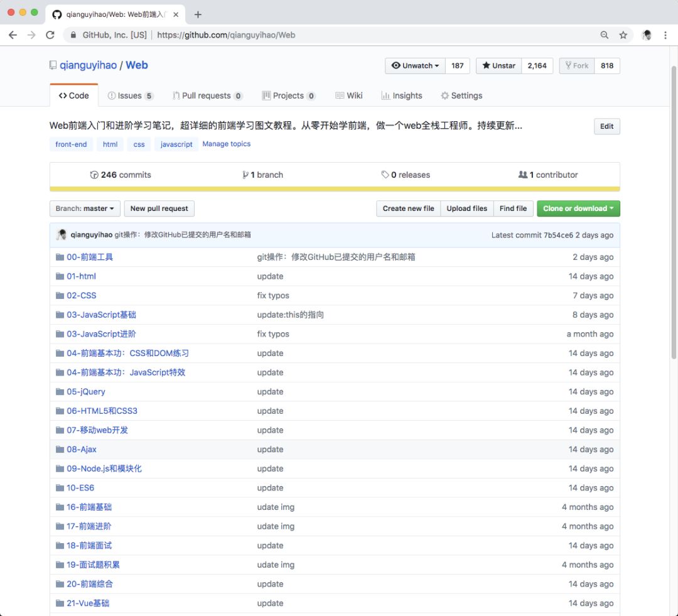Viewport: 678px width, 616px height.
Task: Click the Upload files button
Action: pos(467,208)
